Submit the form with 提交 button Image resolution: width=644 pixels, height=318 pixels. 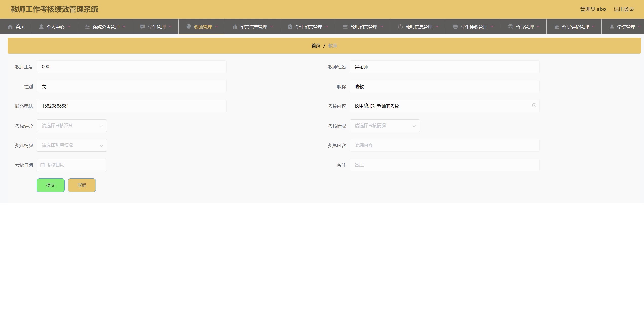(x=51, y=185)
